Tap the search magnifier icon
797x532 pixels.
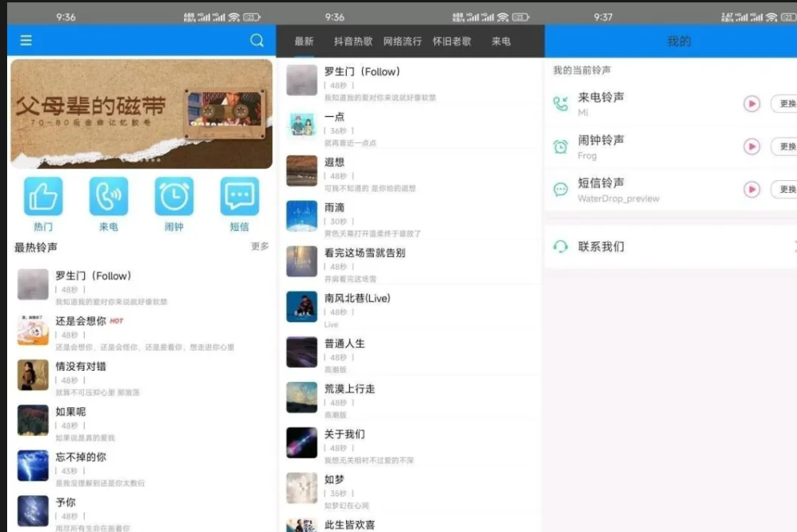pos(257,40)
